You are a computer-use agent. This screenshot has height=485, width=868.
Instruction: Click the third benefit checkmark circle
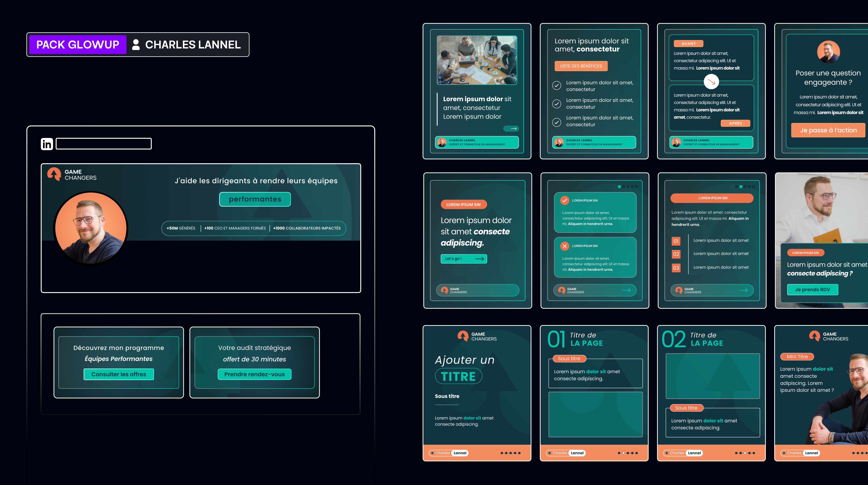[x=557, y=122]
